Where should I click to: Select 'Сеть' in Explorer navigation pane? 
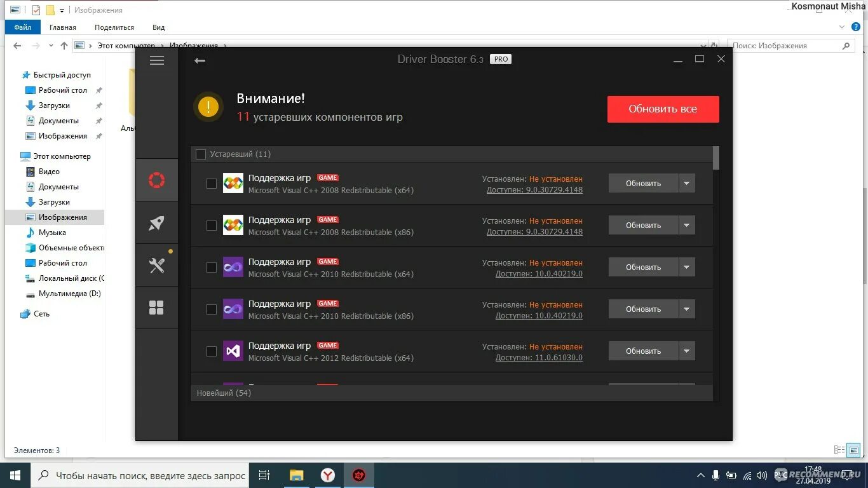point(41,314)
